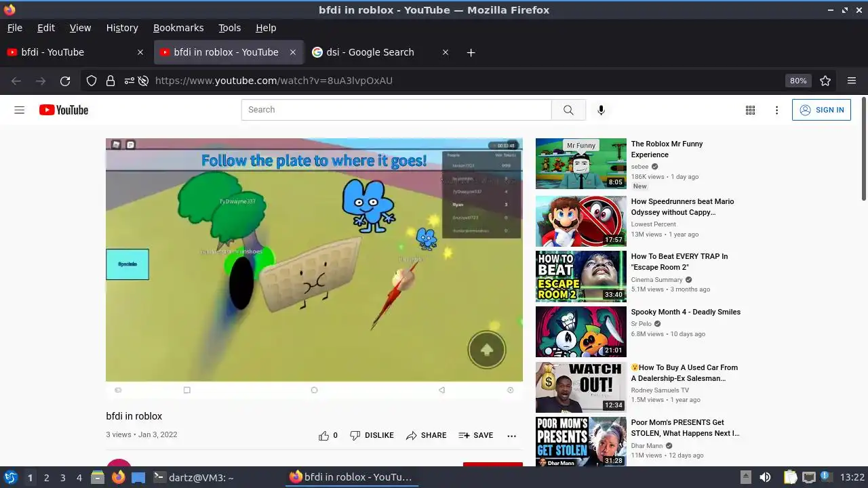
Task: Open the Bookmarks menu
Action: point(178,28)
